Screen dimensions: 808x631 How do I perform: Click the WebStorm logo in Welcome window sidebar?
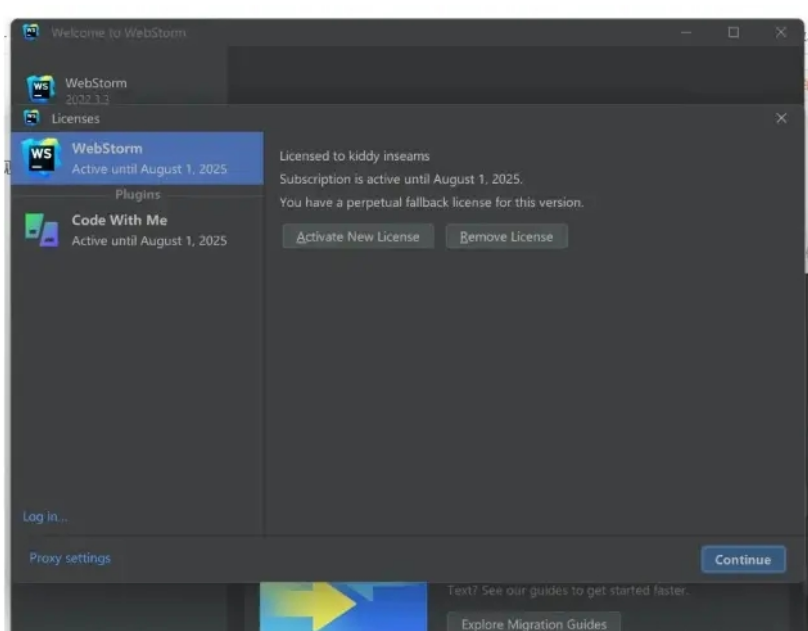[41, 89]
